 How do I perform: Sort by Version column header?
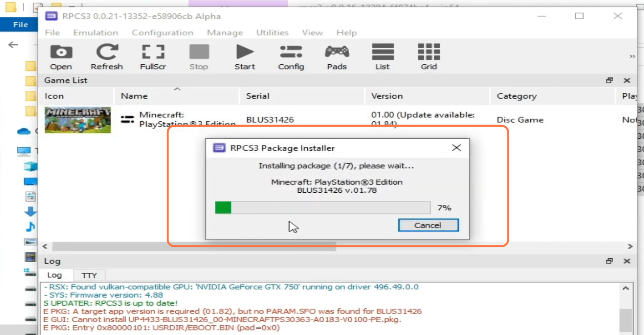coord(428,96)
